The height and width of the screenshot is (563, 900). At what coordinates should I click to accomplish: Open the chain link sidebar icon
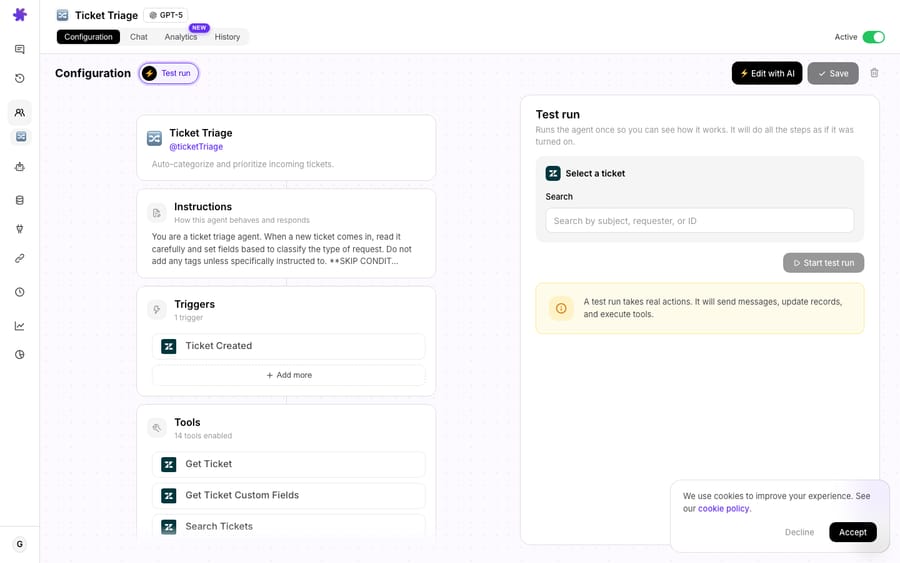pos(20,258)
